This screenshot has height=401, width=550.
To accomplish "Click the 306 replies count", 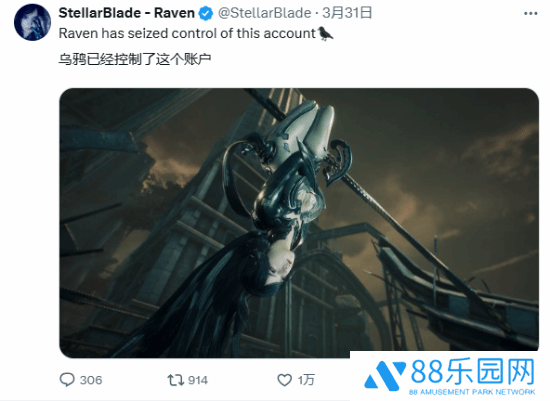I will coord(91,380).
